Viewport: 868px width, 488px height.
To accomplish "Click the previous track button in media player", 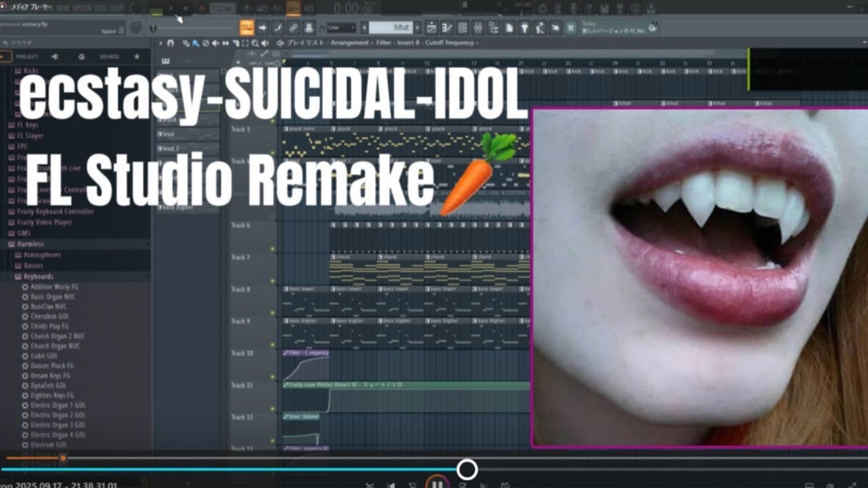I will point(391,485).
